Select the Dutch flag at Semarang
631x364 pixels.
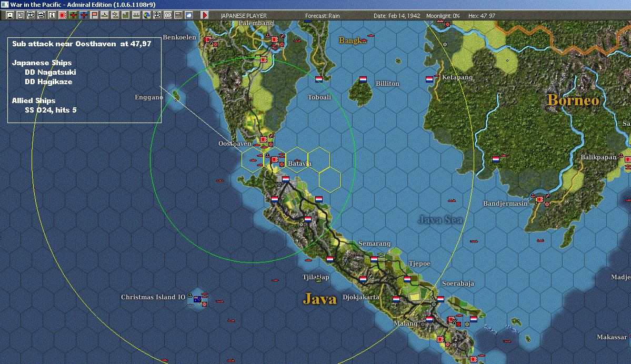pos(374,259)
